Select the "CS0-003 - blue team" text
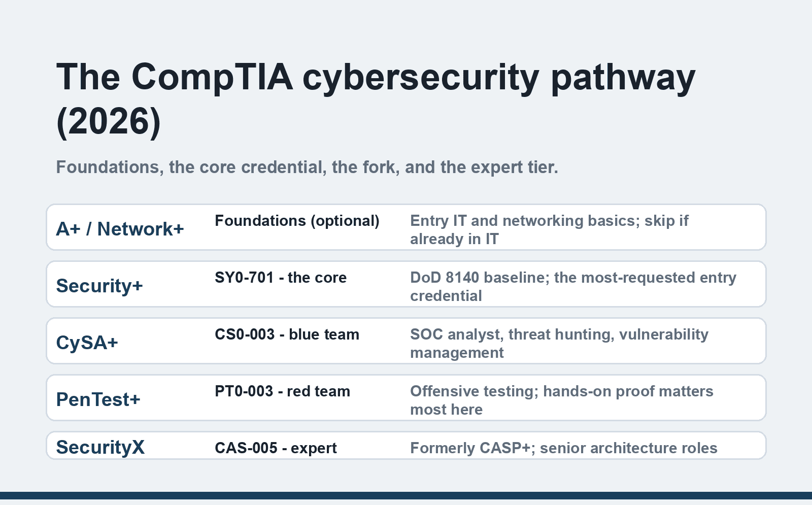 (x=287, y=334)
